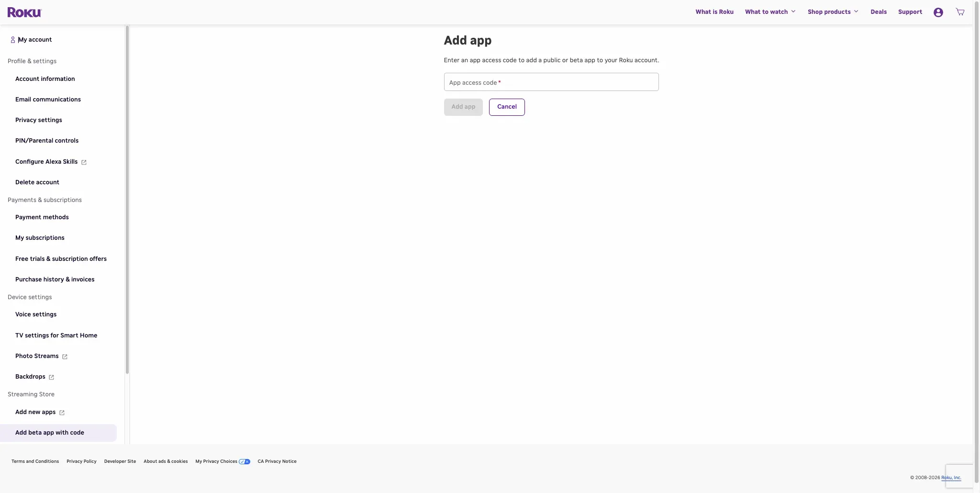Open Photo Streams link
The height and width of the screenshot is (493, 980).
[37, 356]
